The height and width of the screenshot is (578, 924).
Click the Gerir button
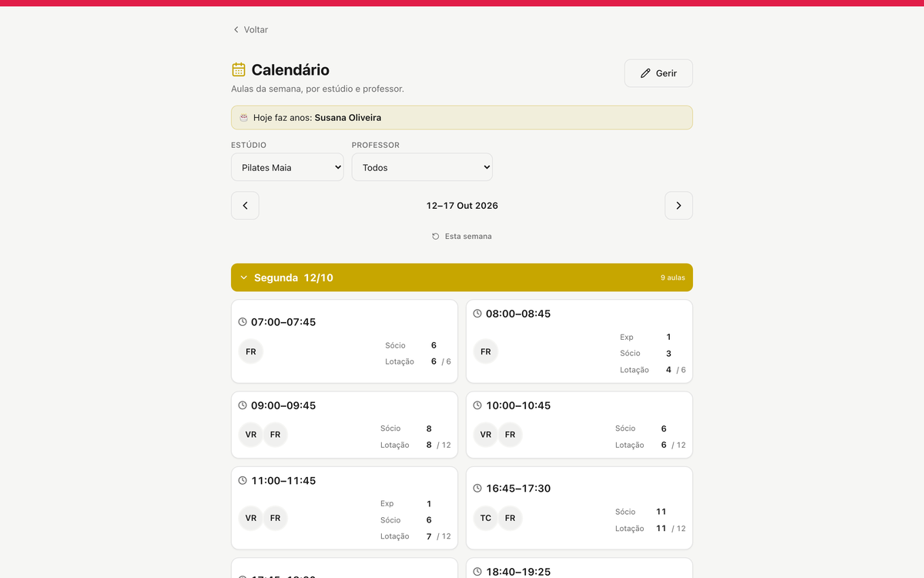coord(658,73)
